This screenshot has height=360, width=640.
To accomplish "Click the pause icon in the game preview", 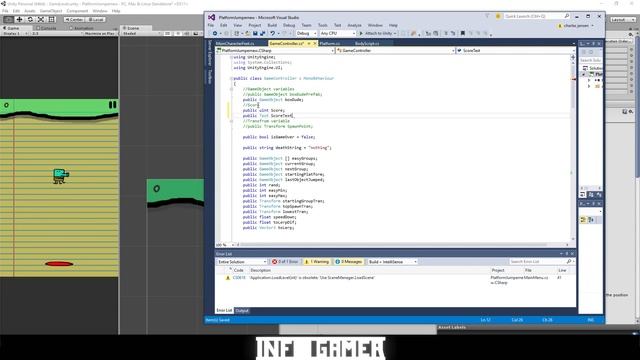I will [x=113, y=105].
